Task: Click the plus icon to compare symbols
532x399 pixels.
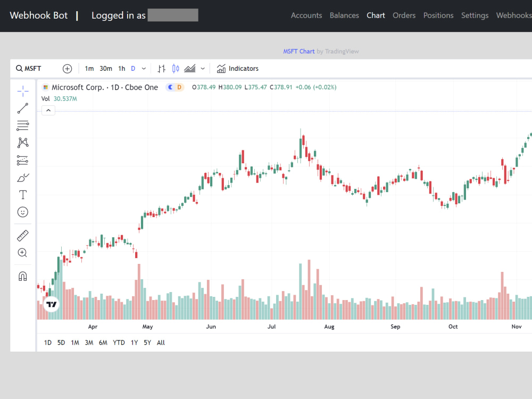Action: 67,68
